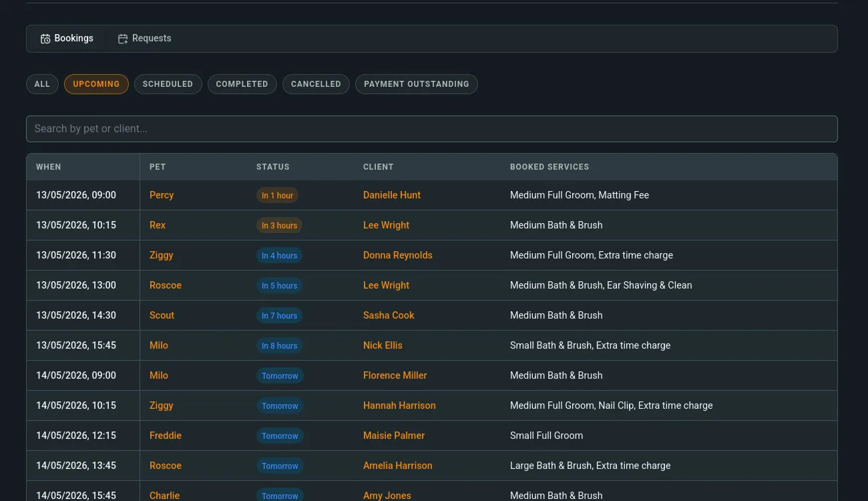
Task: Open Milo link in 13/05 15:45 row
Action: [x=159, y=345]
